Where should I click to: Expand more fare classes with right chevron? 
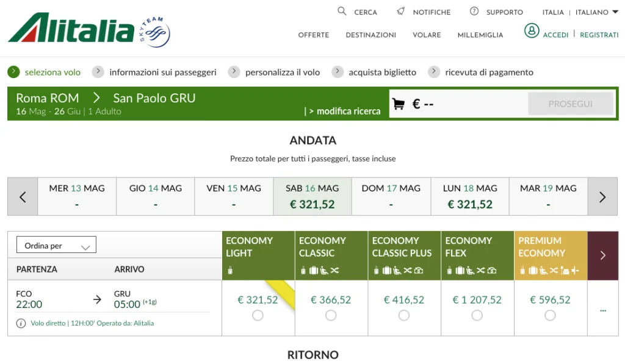[602, 255]
